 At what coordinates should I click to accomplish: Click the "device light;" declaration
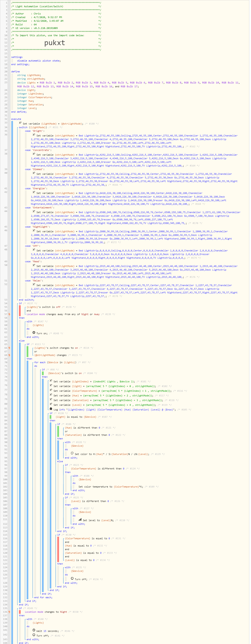[x=26, y=90]
